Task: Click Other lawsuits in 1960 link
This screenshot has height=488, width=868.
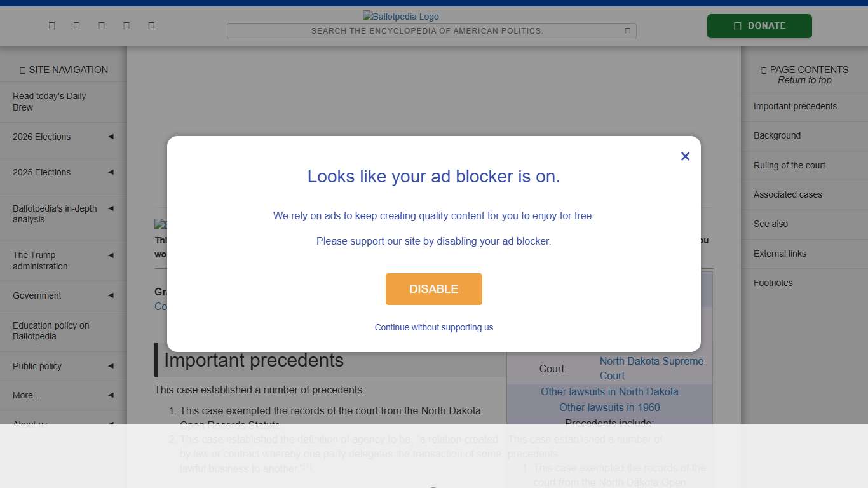Action: [x=609, y=407]
